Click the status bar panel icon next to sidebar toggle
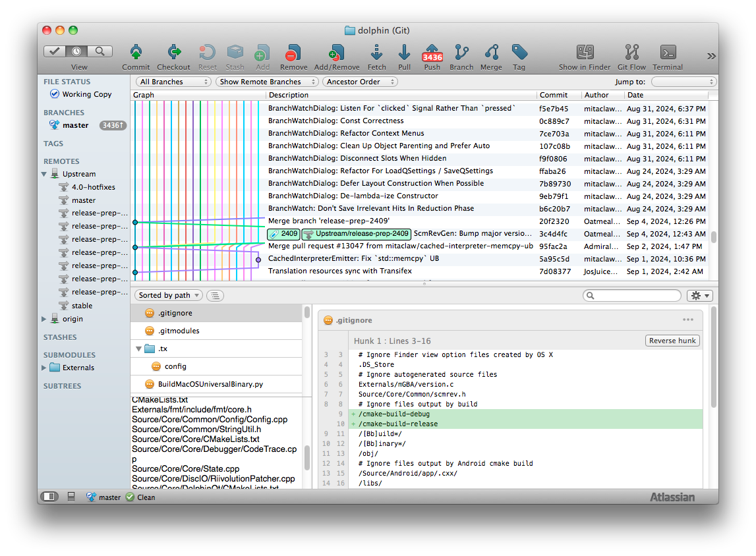This screenshot has height=556, width=756. click(x=71, y=497)
